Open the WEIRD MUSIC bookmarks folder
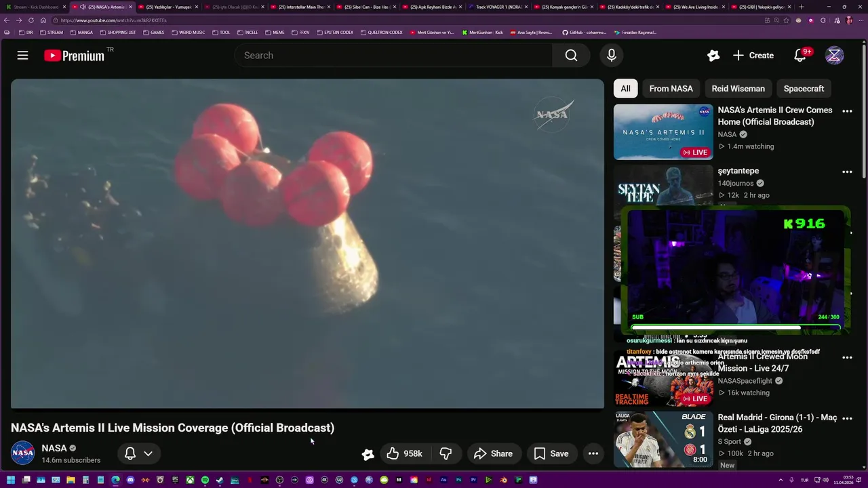868x488 pixels. point(188,32)
